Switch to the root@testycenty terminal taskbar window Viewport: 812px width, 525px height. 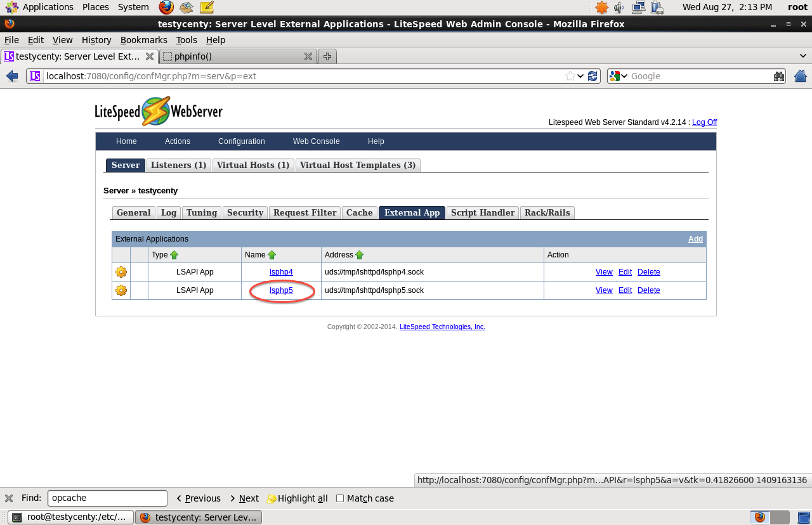tap(71, 517)
